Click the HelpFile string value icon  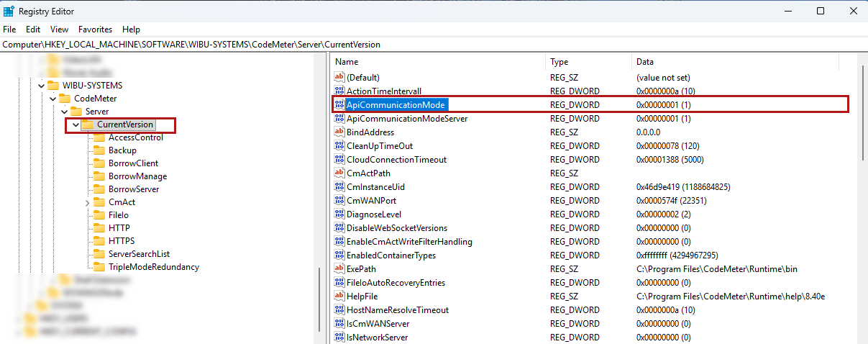pos(339,297)
